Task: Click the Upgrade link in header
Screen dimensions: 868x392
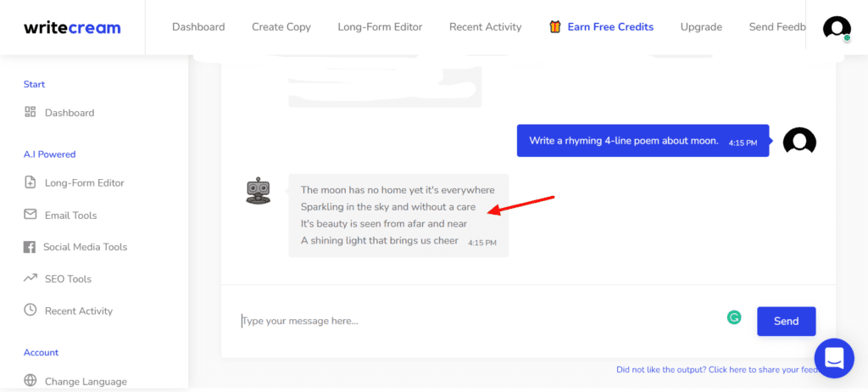Action: tap(701, 26)
